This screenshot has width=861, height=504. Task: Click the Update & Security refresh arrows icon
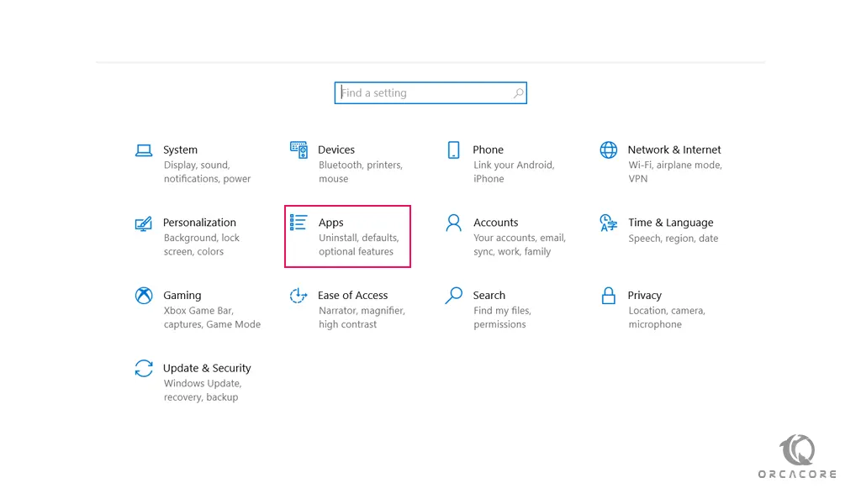tap(144, 369)
